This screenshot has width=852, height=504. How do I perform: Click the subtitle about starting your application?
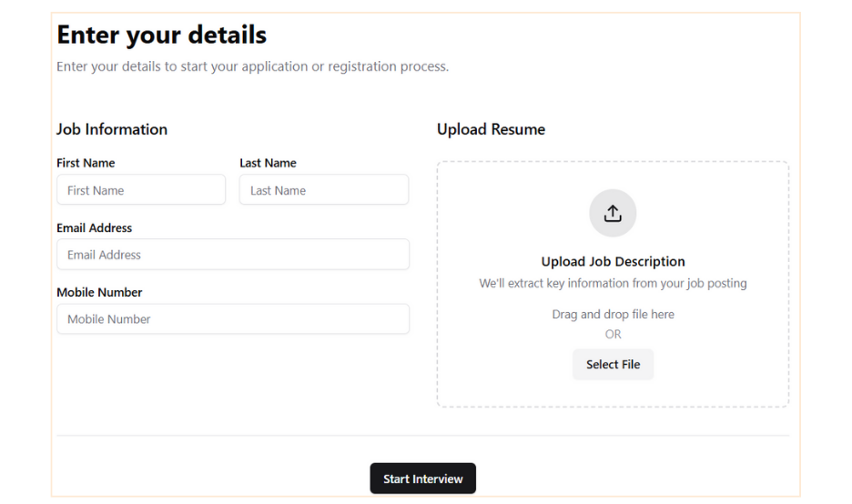coord(252,66)
